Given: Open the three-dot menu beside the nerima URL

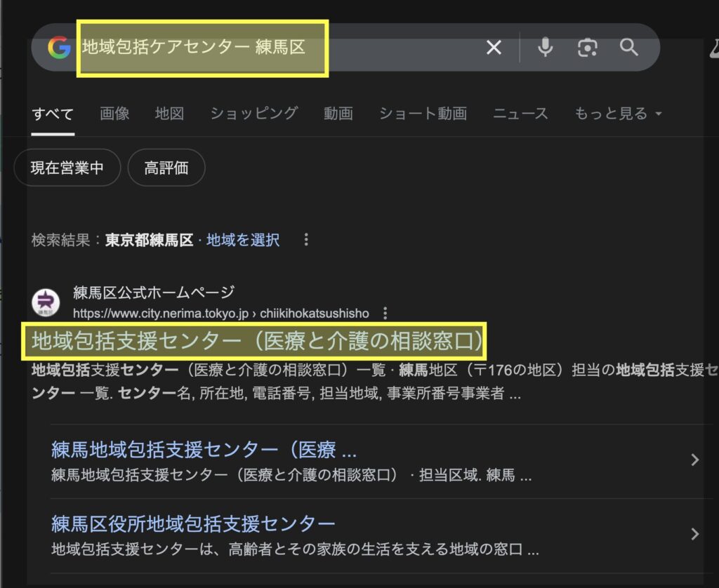Looking at the screenshot, I should [385, 314].
